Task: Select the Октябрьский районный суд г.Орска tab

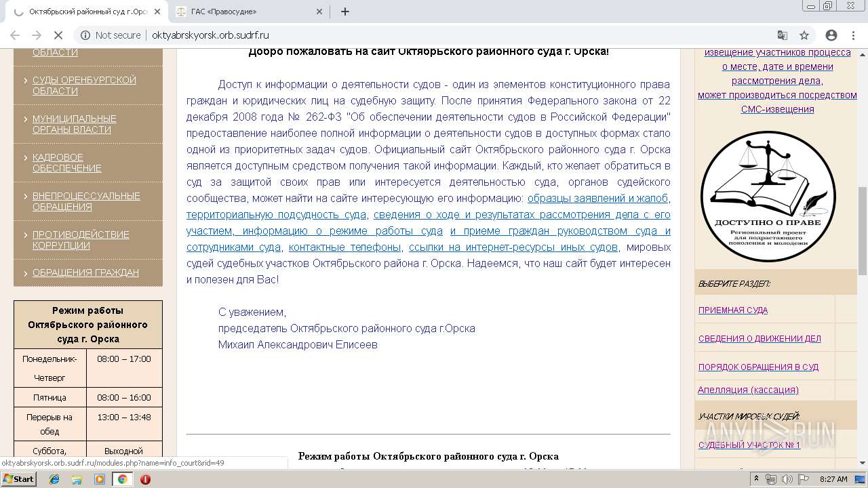Action: pos(87,12)
